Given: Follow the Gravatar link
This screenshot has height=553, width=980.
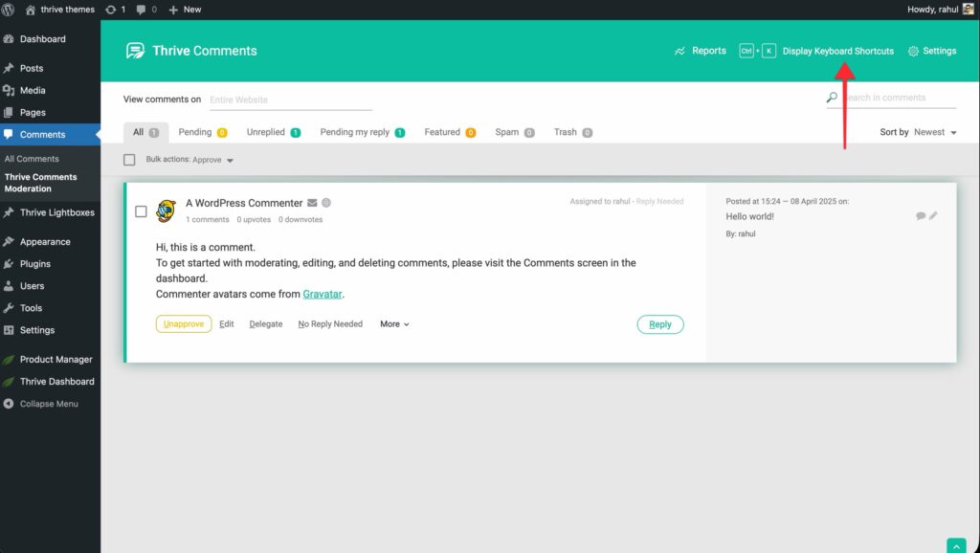Looking at the screenshot, I should (x=323, y=294).
